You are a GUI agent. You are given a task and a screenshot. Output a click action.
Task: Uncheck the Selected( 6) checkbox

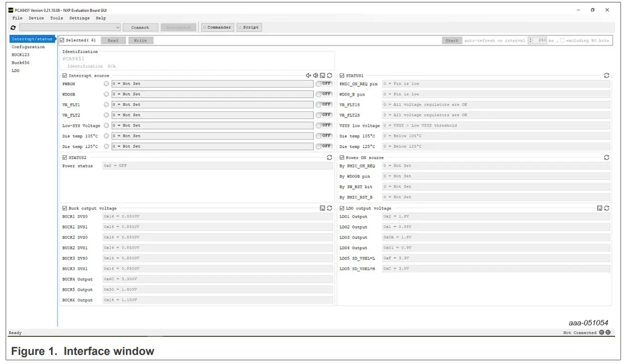pos(62,40)
